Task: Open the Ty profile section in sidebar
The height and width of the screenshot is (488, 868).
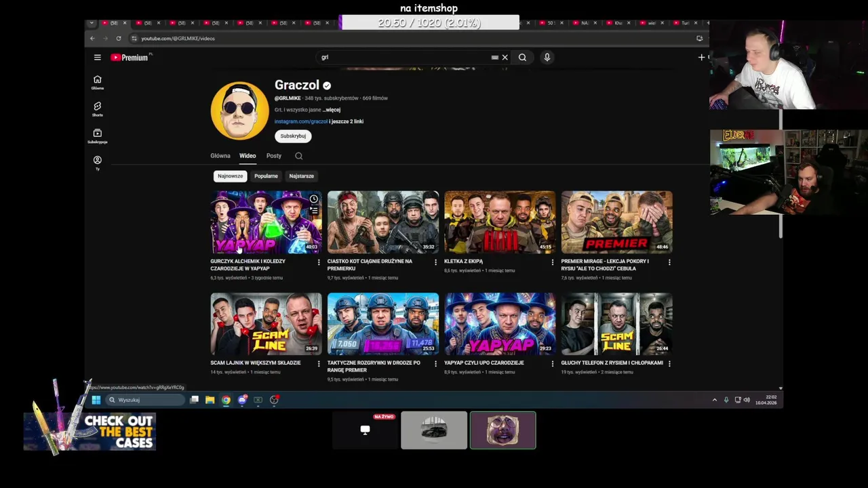Action: (x=98, y=163)
